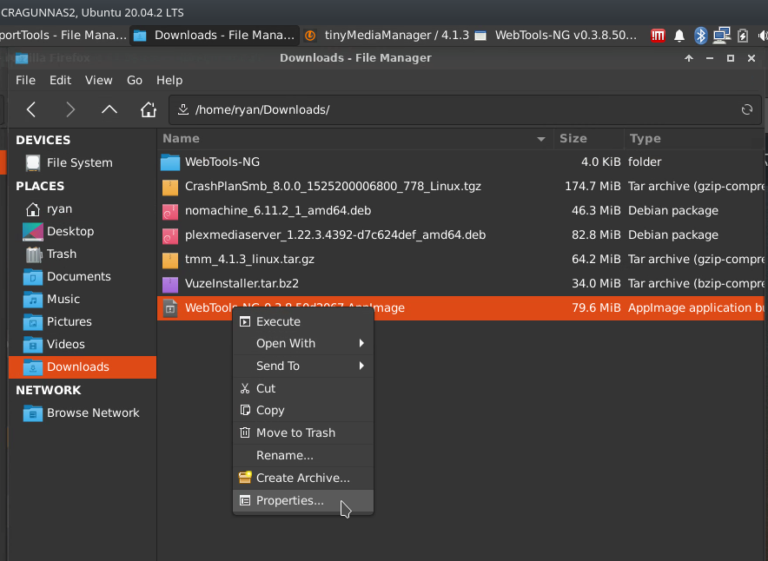Click the Bluetooth icon in system tray
Screen dimensions: 768x561
click(700, 35)
